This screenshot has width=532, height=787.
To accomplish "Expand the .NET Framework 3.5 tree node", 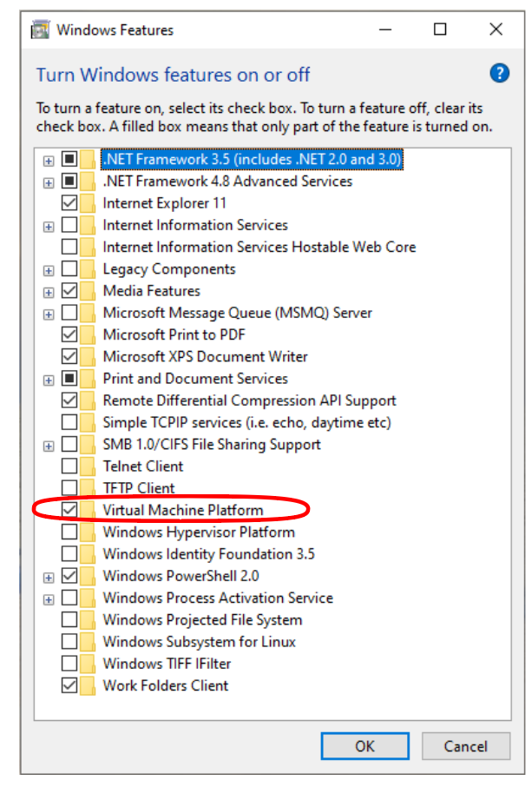I will [x=49, y=161].
